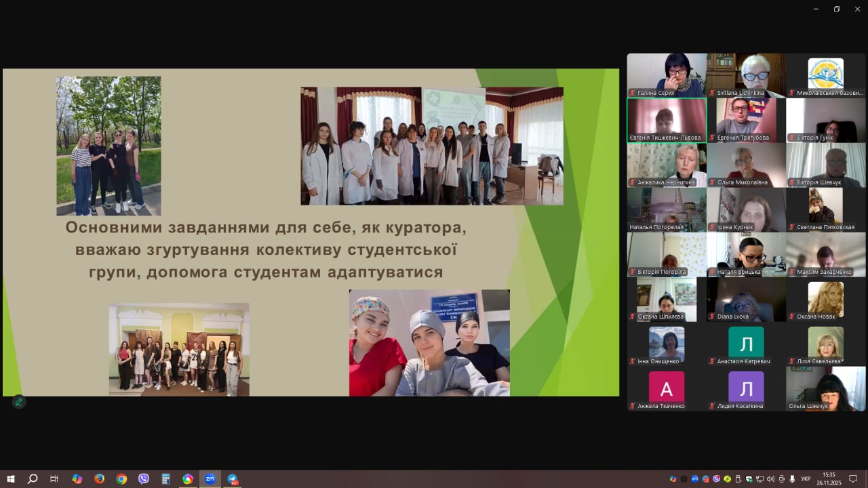Viewport: 868px width, 488px height.
Task: Open the system tray volume control
Action: coord(770,479)
